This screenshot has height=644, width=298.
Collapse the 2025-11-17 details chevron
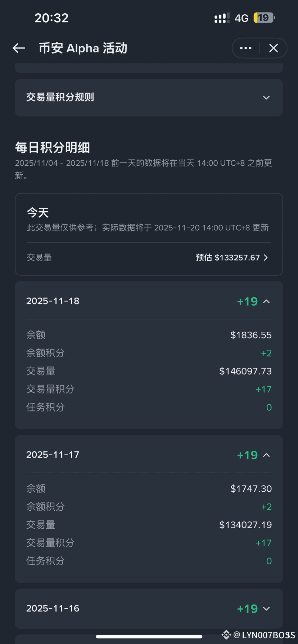266,455
